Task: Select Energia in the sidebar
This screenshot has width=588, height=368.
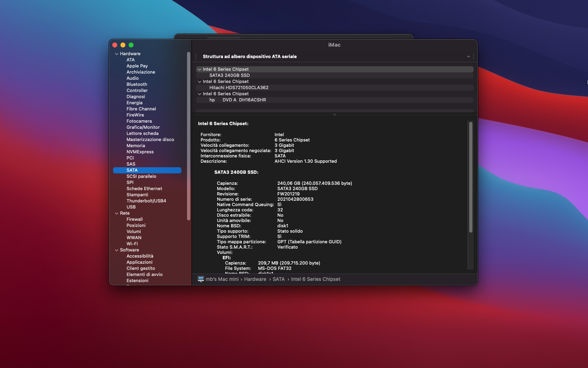Action: coord(134,103)
